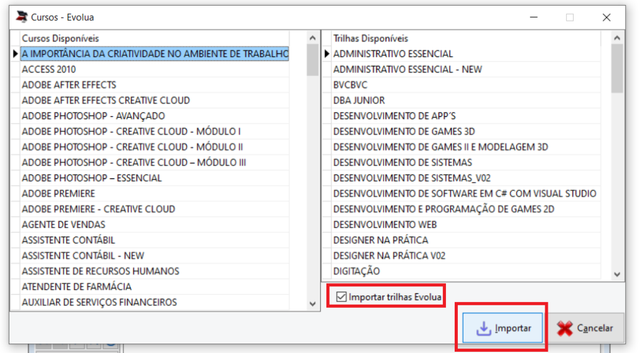This screenshot has height=353, width=644.
Task: Click row pointer arrow beside ADMINISTRATIVO ESSENCIAL
Action: [x=327, y=54]
